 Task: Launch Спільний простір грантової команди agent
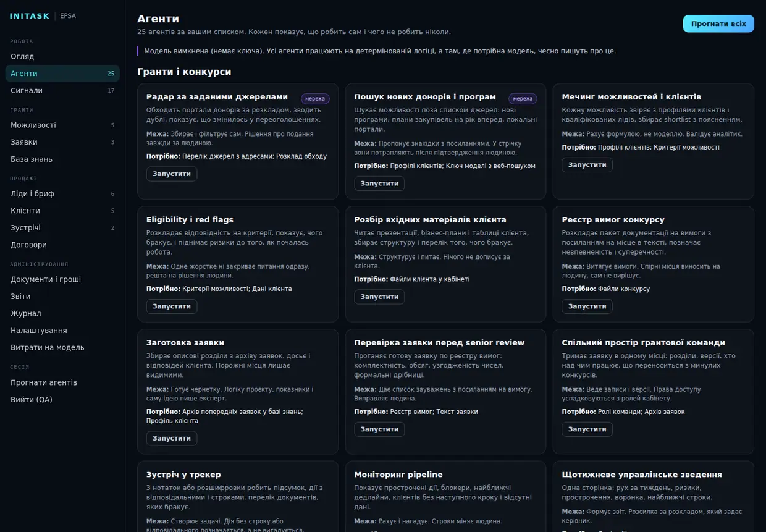(587, 429)
